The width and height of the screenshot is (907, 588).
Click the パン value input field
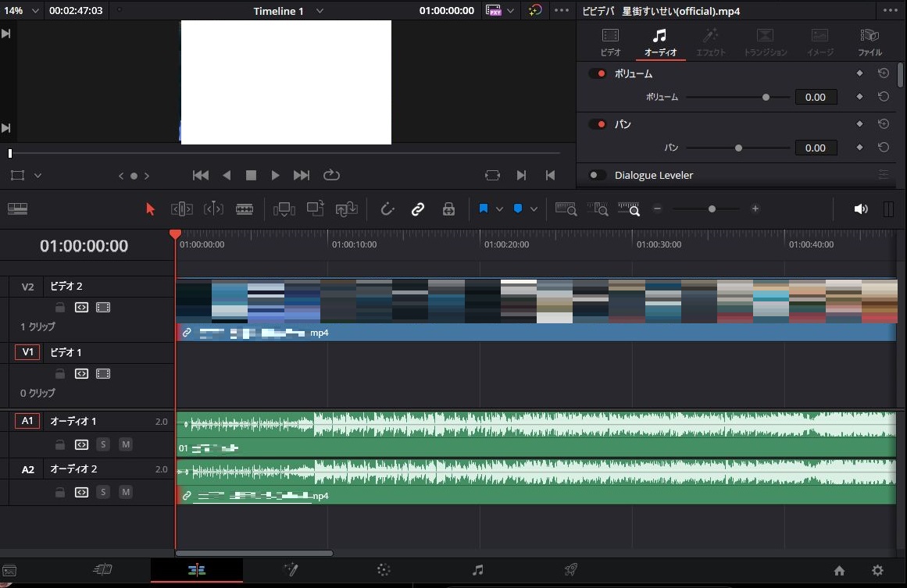coord(816,148)
